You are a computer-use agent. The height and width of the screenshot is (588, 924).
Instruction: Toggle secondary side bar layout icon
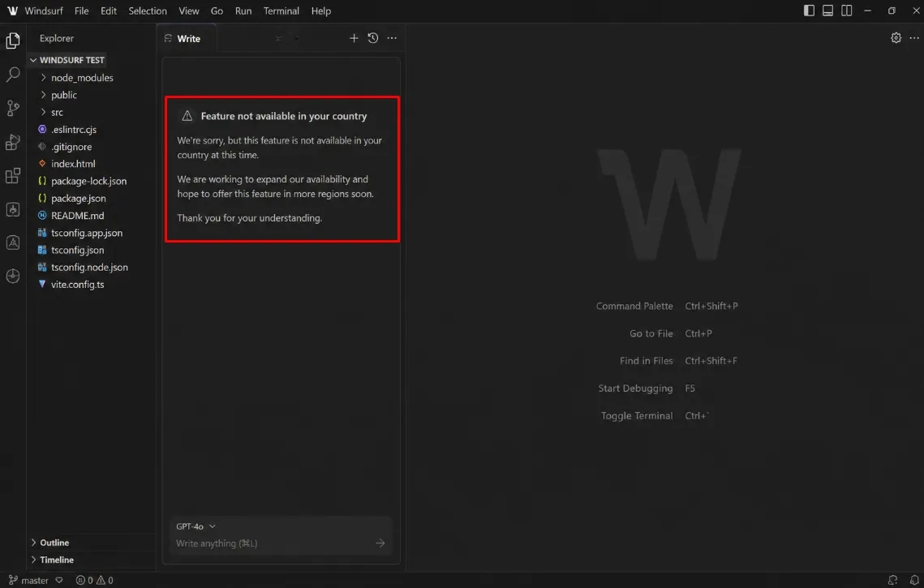point(847,11)
